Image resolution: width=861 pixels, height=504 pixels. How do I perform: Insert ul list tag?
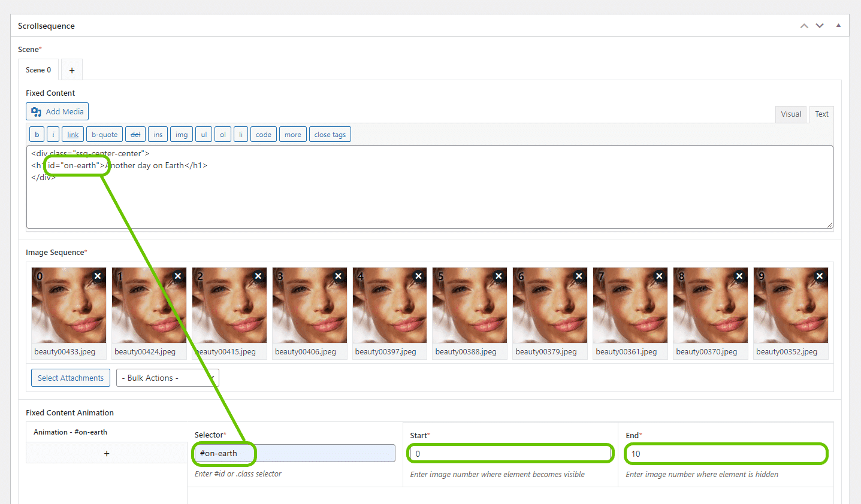click(204, 135)
